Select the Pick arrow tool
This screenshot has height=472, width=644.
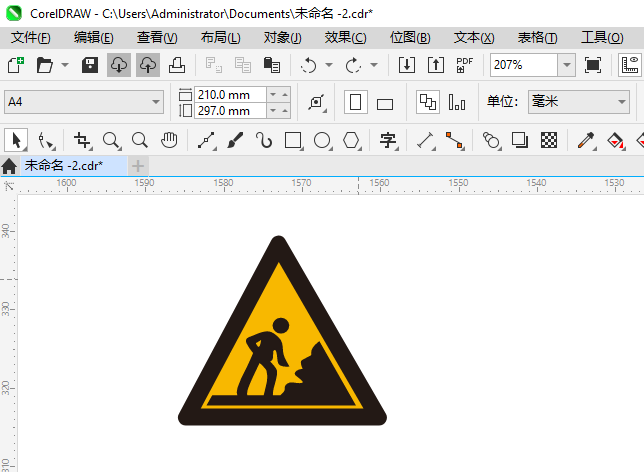16,140
